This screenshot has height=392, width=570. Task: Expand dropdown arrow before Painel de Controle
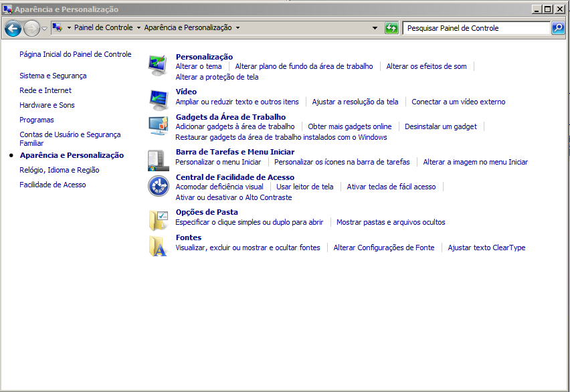[69, 27]
